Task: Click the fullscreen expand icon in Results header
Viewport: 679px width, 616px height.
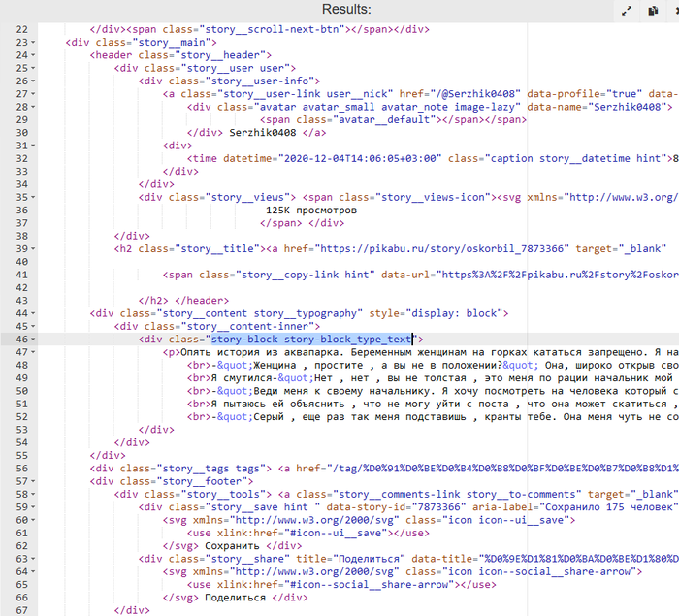Action: click(627, 11)
